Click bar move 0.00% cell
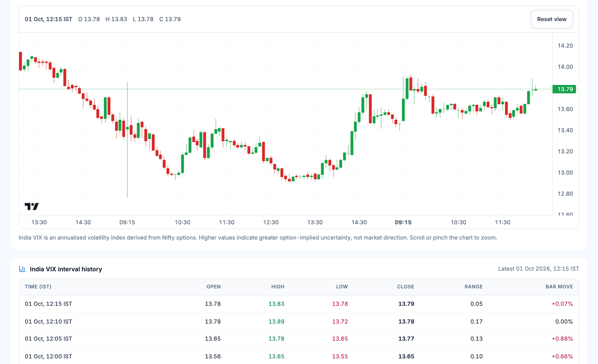The image size is (598, 364). tap(564, 321)
